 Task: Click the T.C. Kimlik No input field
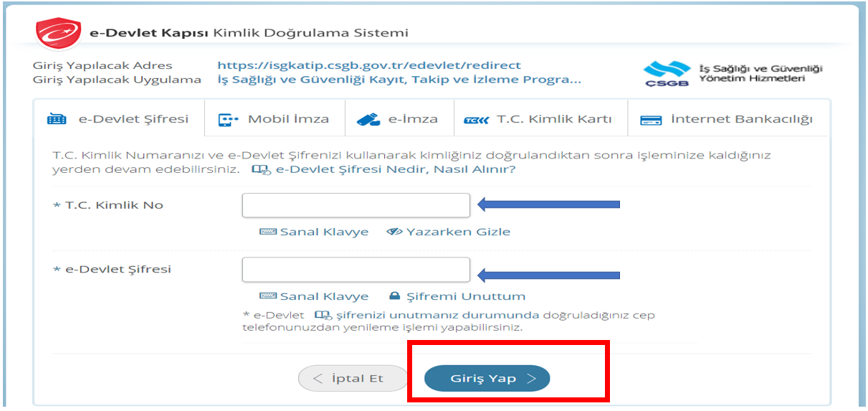coord(356,205)
